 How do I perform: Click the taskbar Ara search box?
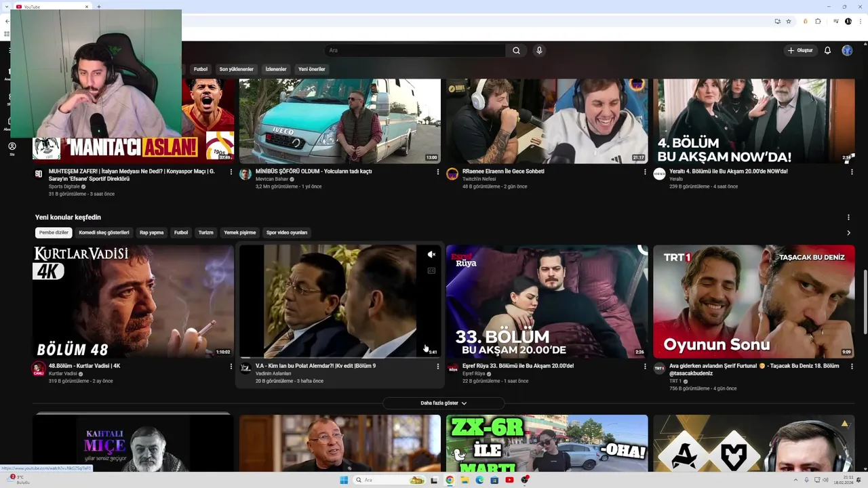[390, 480]
